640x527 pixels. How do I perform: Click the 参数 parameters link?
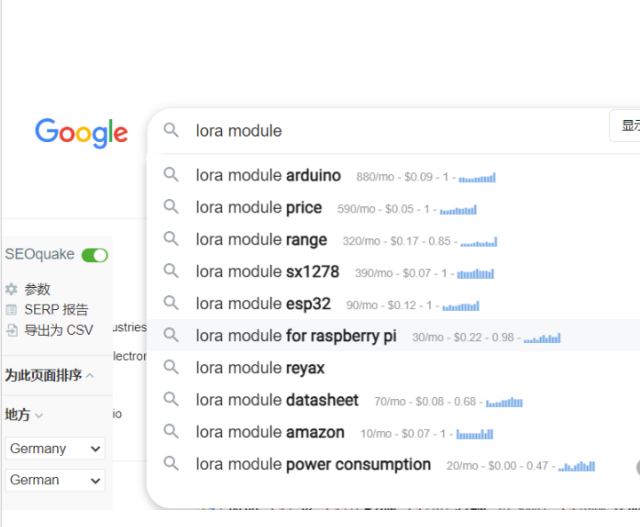click(x=37, y=289)
